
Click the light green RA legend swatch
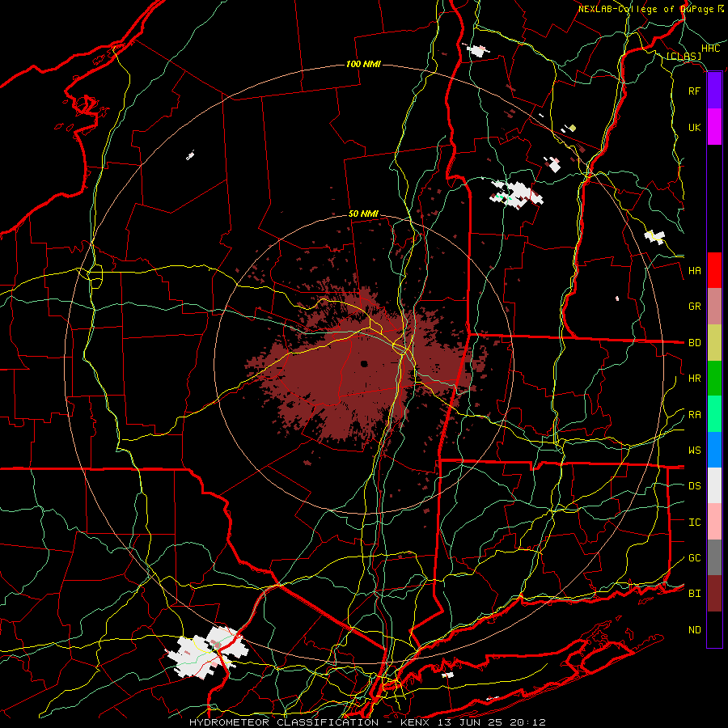coord(714,414)
